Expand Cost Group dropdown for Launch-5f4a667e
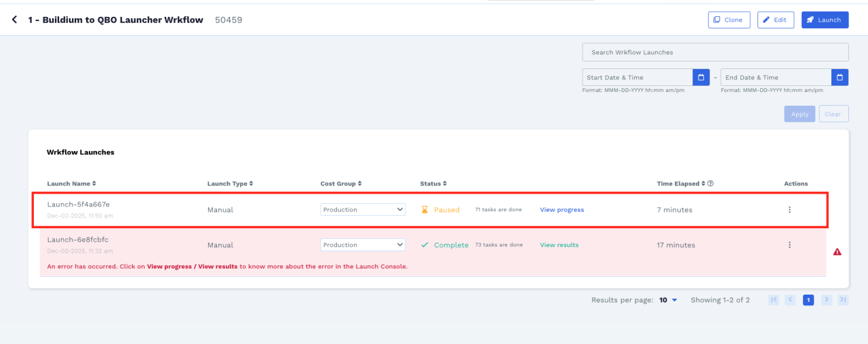This screenshot has height=344, width=868. pos(363,210)
